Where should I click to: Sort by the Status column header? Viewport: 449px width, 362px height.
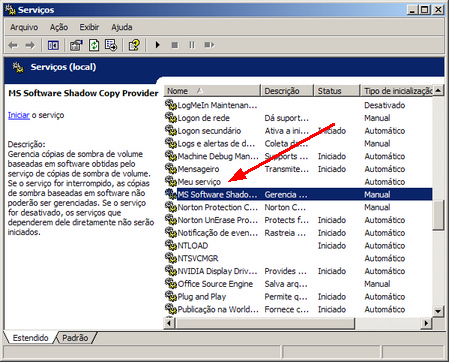[x=337, y=91]
